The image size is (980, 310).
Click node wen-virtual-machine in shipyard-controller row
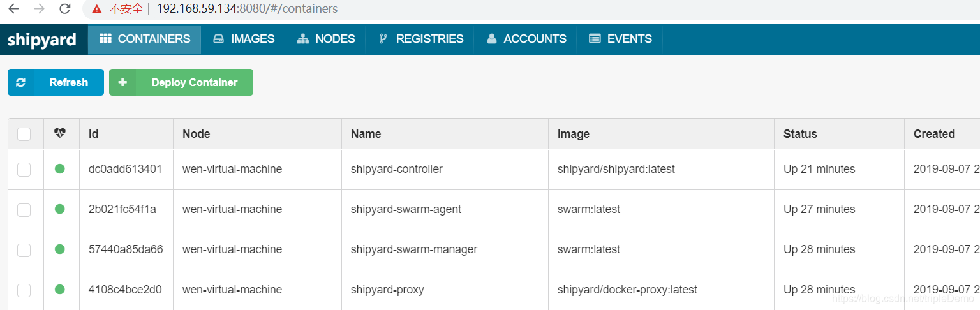tap(232, 169)
